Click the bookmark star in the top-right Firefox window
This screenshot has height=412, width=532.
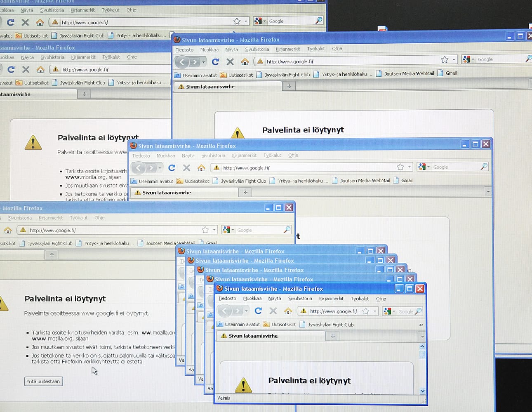(445, 60)
